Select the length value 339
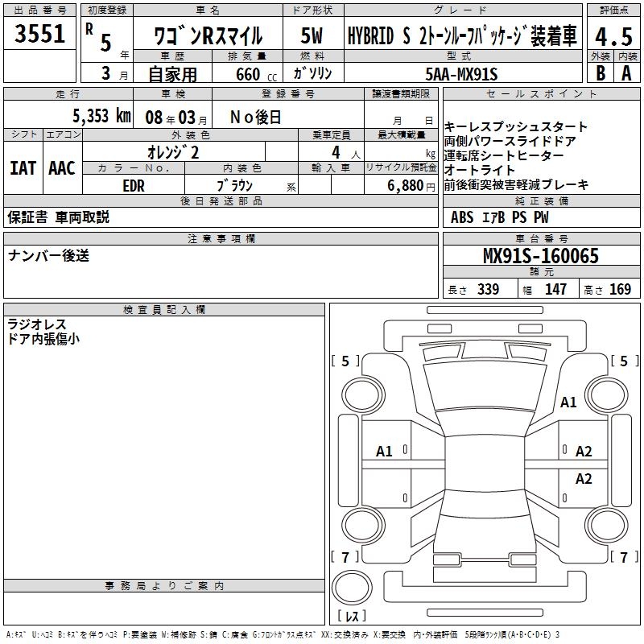Image resolution: width=644 pixels, height=644 pixels. [x=488, y=289]
